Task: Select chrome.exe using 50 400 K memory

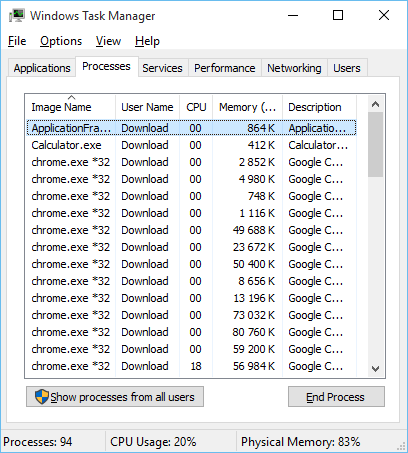Action: click(191, 264)
